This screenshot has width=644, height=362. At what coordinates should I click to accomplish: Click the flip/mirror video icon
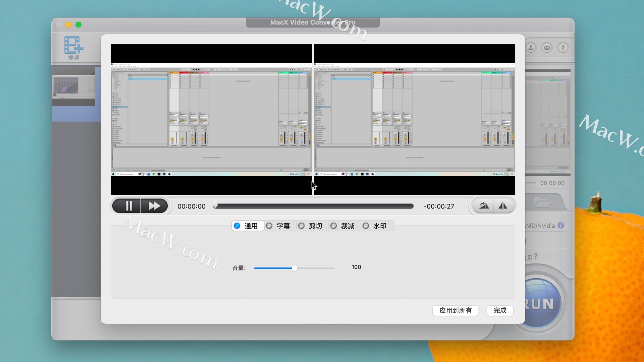point(503,206)
